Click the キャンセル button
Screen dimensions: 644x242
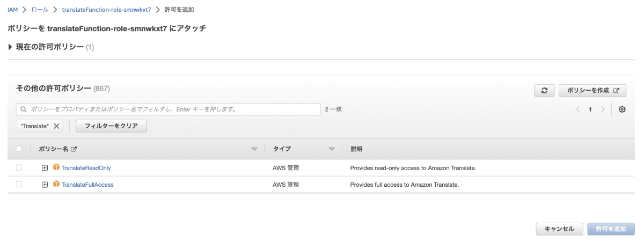pyautogui.click(x=559, y=229)
